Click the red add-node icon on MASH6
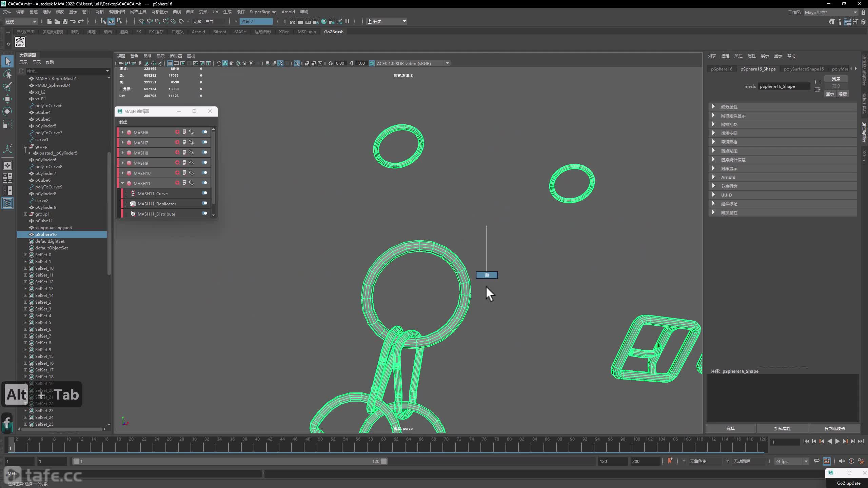The width and height of the screenshot is (868, 488). (177, 132)
